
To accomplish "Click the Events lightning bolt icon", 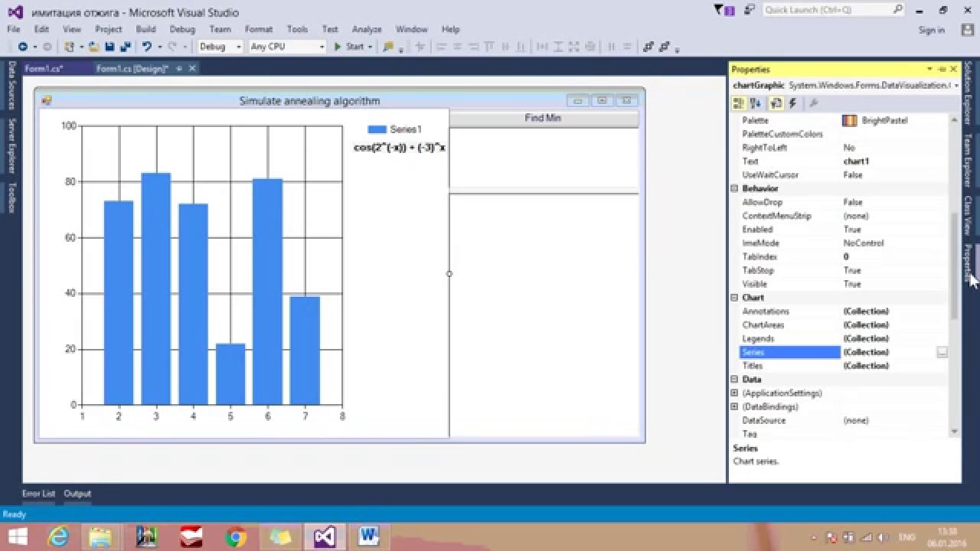I will [792, 103].
